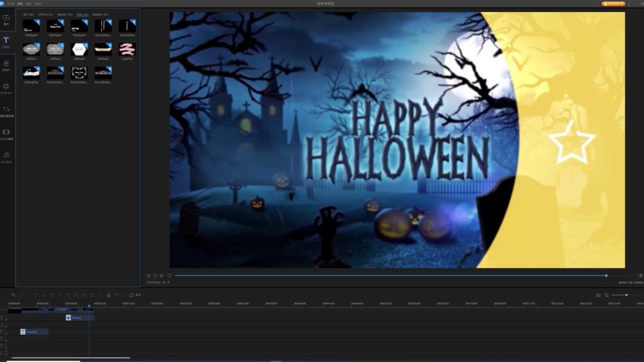Screen dimensions: 644x362
Task: Click the export (出力) icon in timeline toolbar
Action: click(131, 295)
